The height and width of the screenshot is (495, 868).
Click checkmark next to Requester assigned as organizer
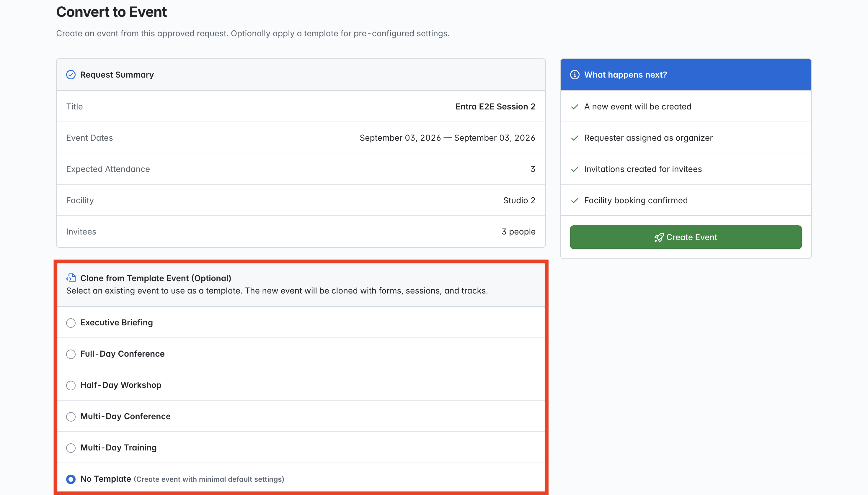click(x=575, y=138)
